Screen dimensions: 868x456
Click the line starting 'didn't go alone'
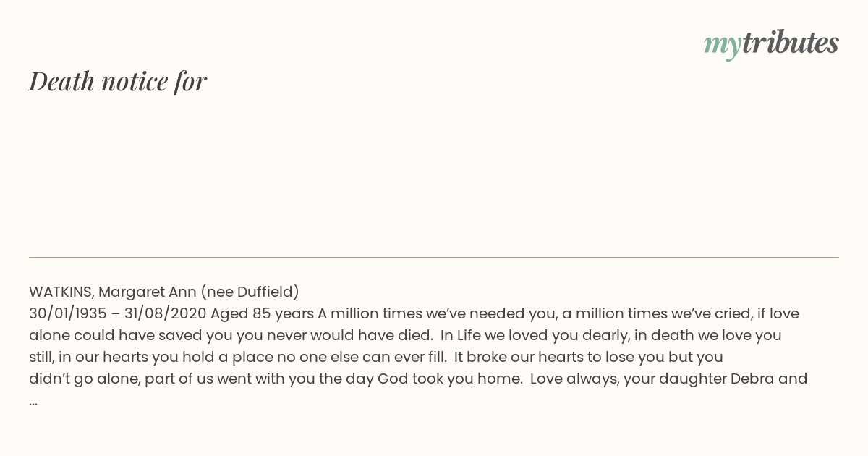[418, 379]
